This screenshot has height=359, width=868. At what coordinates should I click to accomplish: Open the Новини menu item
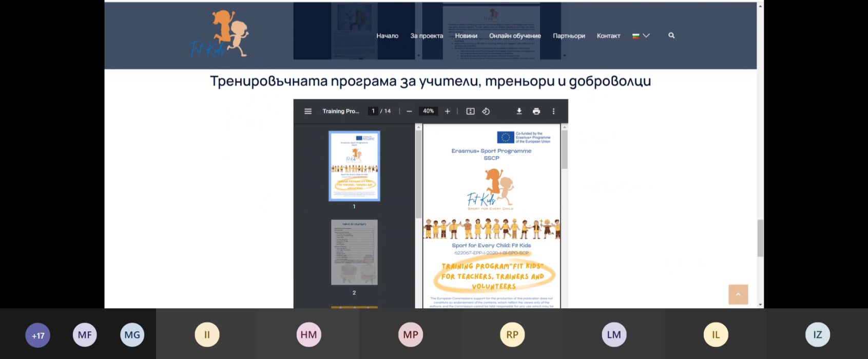click(x=466, y=36)
